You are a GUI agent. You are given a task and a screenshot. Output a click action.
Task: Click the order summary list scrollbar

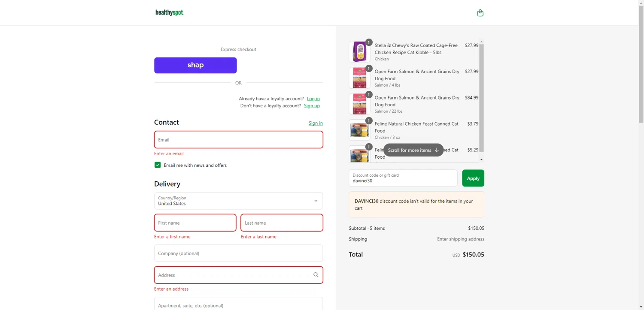481,98
